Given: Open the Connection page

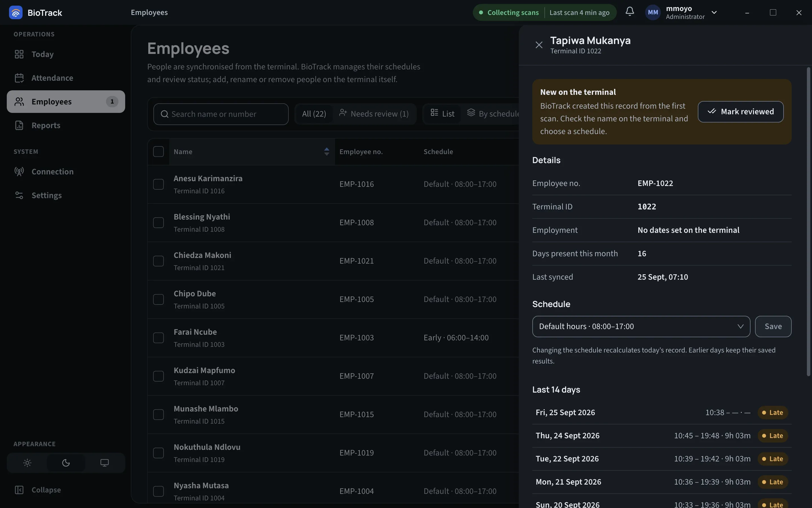Looking at the screenshot, I should coord(66,172).
